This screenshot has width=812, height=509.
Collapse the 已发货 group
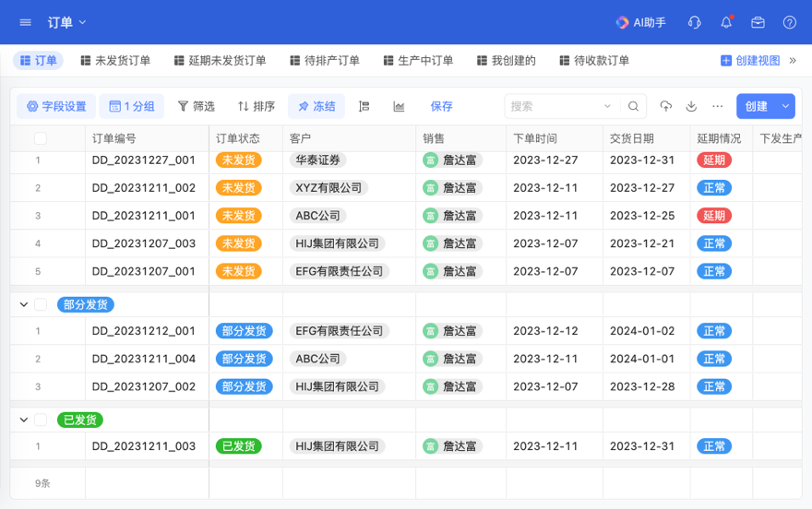[x=24, y=420]
